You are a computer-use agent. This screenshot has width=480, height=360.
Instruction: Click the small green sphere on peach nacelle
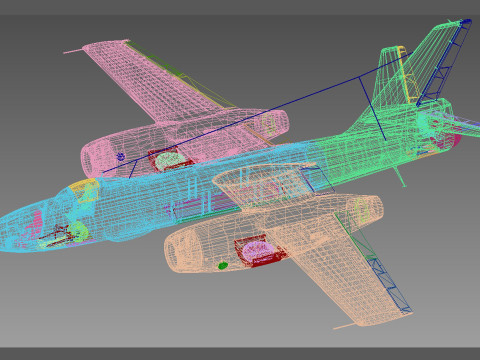pos(223,265)
